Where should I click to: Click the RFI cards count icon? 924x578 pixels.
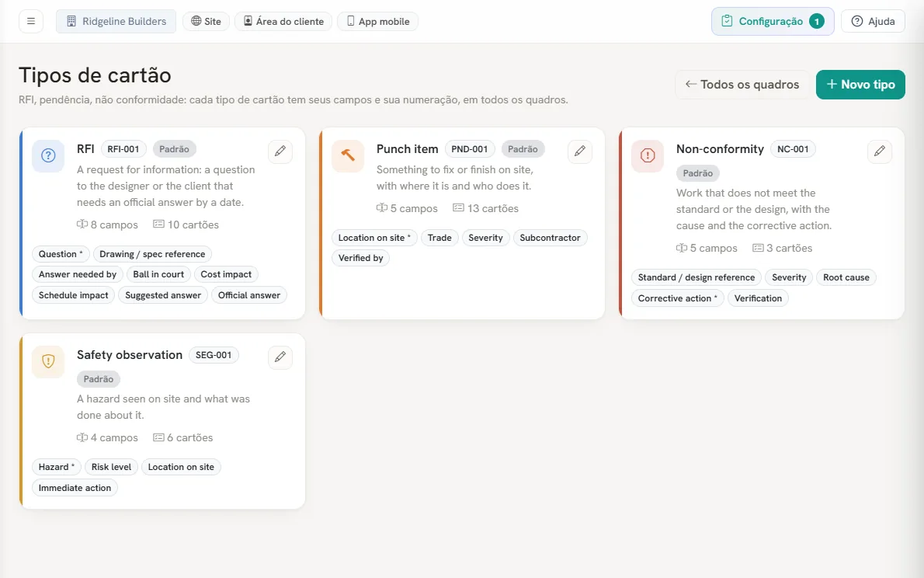pyautogui.click(x=158, y=224)
